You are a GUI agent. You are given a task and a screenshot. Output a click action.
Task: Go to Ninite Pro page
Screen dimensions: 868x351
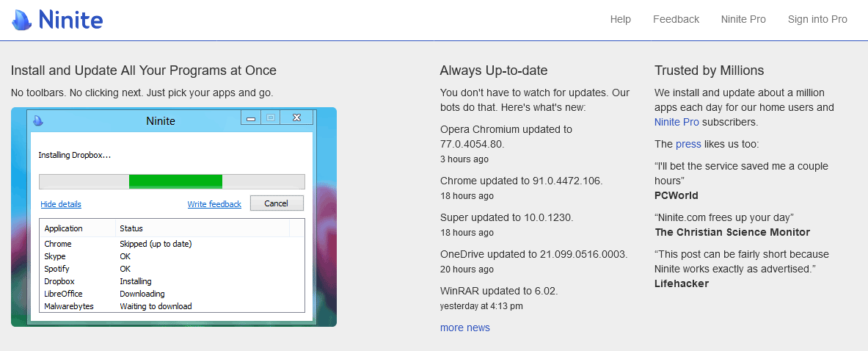pyautogui.click(x=743, y=20)
